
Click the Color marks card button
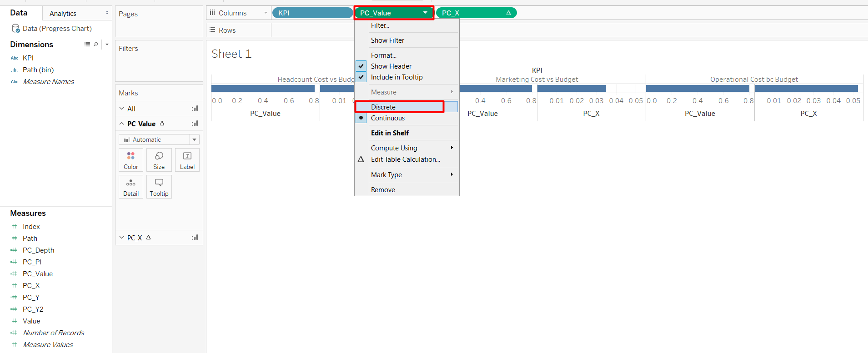click(131, 160)
